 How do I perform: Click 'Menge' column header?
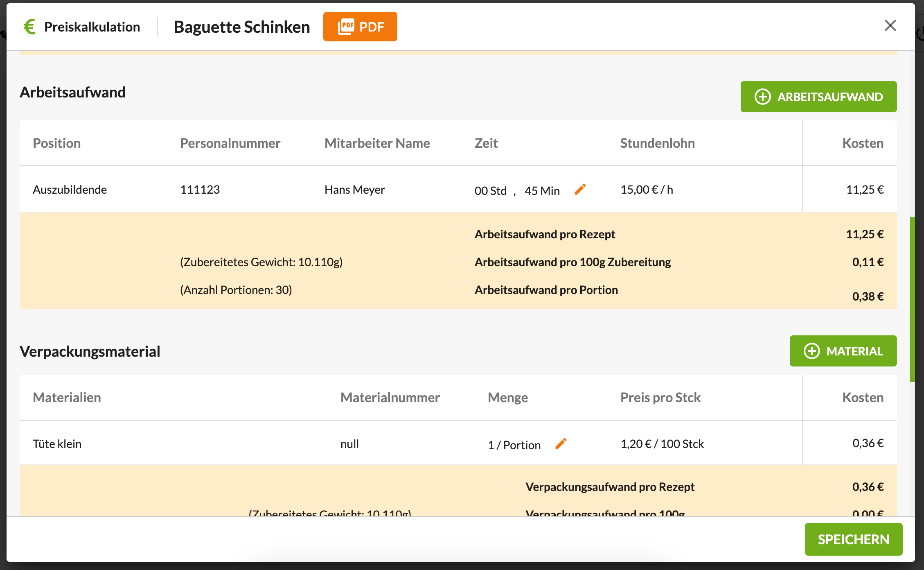click(507, 398)
